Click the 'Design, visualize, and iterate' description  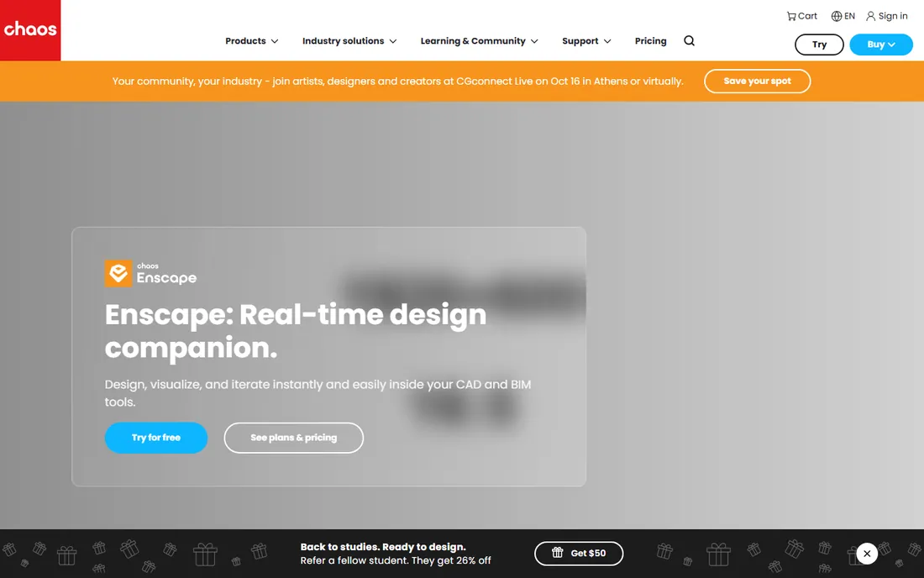tap(318, 393)
